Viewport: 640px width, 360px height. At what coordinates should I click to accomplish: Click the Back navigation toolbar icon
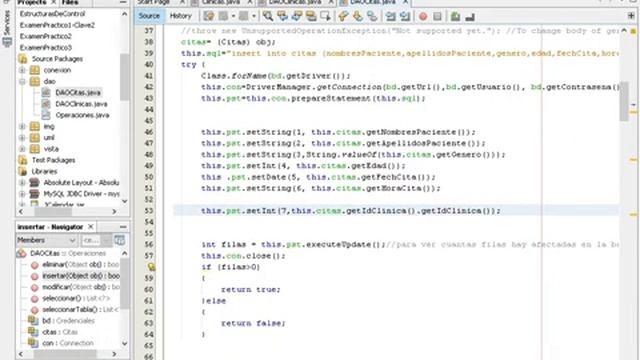coord(223,16)
